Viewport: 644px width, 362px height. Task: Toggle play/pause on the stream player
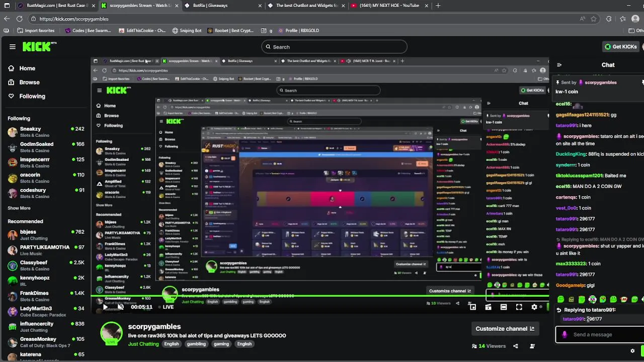[106, 307]
